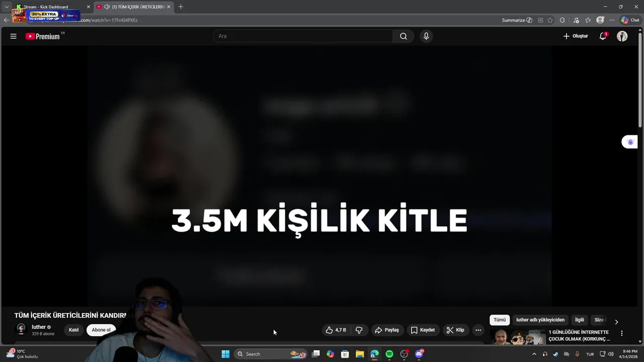The image size is (644, 362).
Task: Start voice search with microphone icon
Action: (x=426, y=36)
